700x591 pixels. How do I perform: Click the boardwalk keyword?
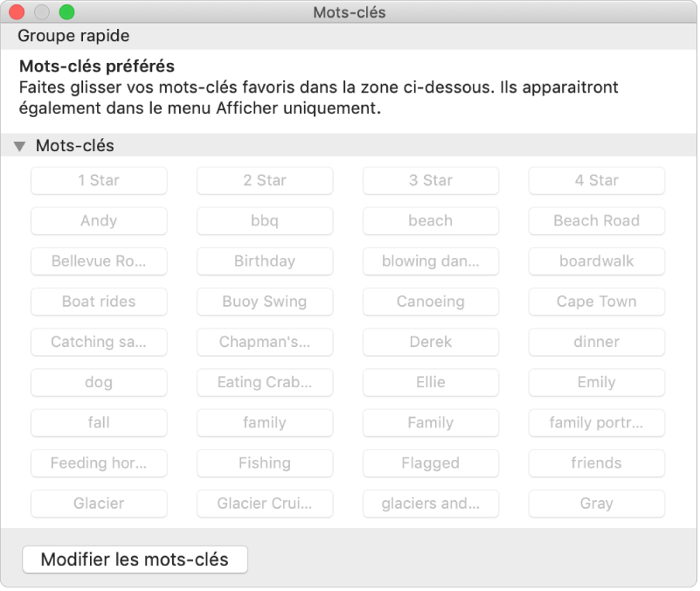(596, 261)
